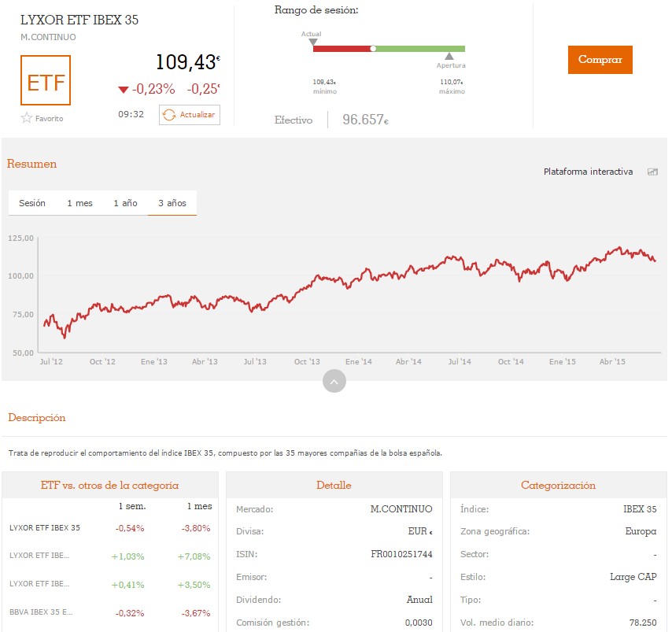The image size is (672, 632).
Task: Click the Detalle panel header
Action: click(334, 485)
